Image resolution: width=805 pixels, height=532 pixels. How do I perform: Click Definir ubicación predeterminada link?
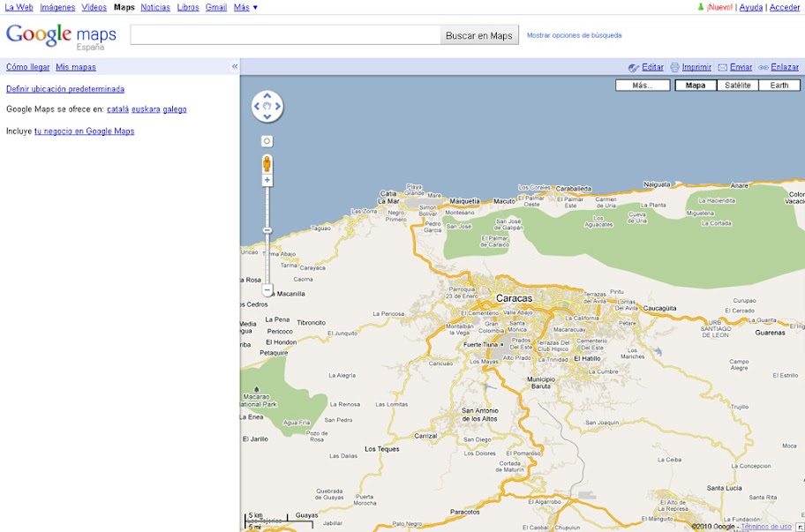pyautogui.click(x=65, y=89)
